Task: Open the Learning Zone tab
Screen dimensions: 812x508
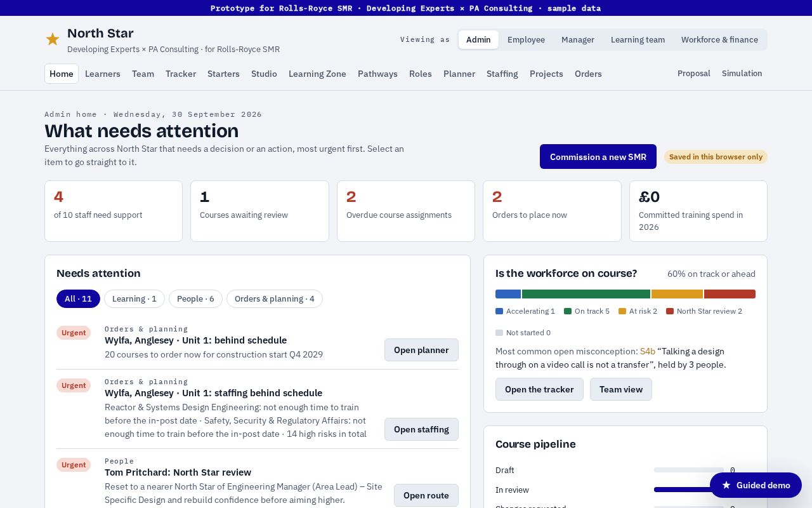Action: coord(317,74)
